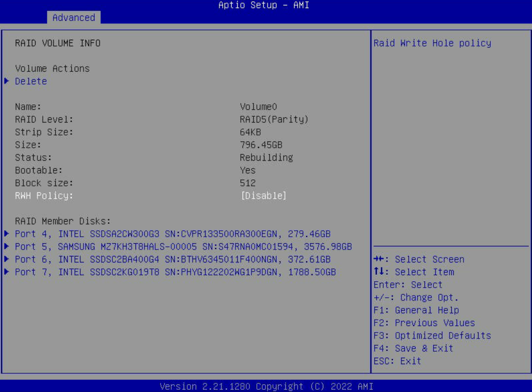The width and height of the screenshot is (532, 392).
Task: Click the Volume0 name value
Action: 259,107
